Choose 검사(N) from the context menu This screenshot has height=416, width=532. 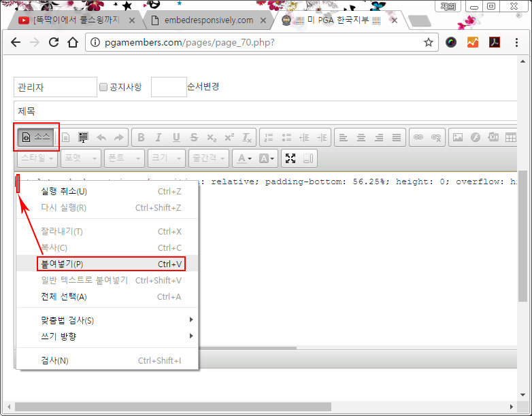pos(107,360)
